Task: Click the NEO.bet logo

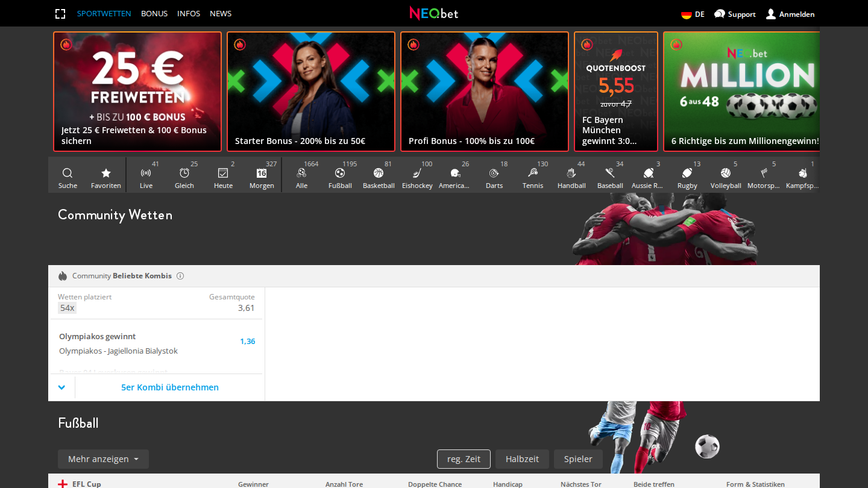Action: coord(434,13)
